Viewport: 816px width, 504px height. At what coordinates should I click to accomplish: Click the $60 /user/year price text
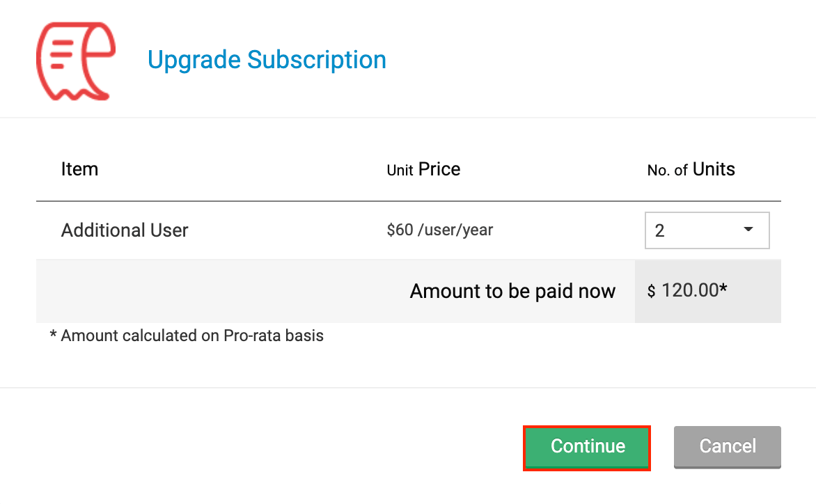point(439,230)
